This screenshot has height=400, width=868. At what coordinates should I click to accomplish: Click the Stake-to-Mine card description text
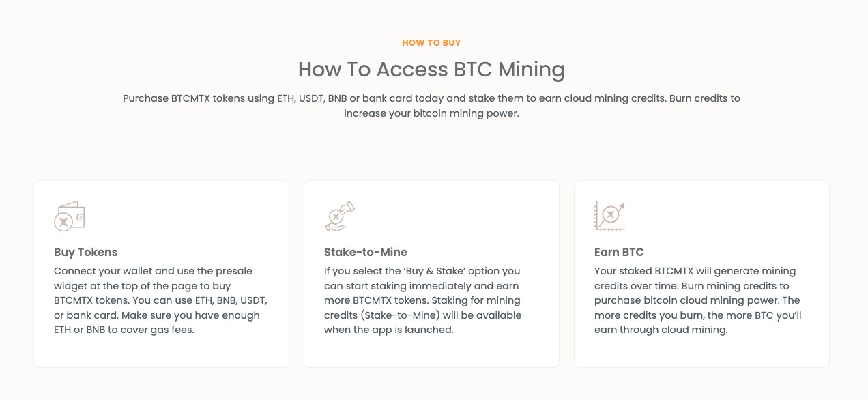pos(423,300)
